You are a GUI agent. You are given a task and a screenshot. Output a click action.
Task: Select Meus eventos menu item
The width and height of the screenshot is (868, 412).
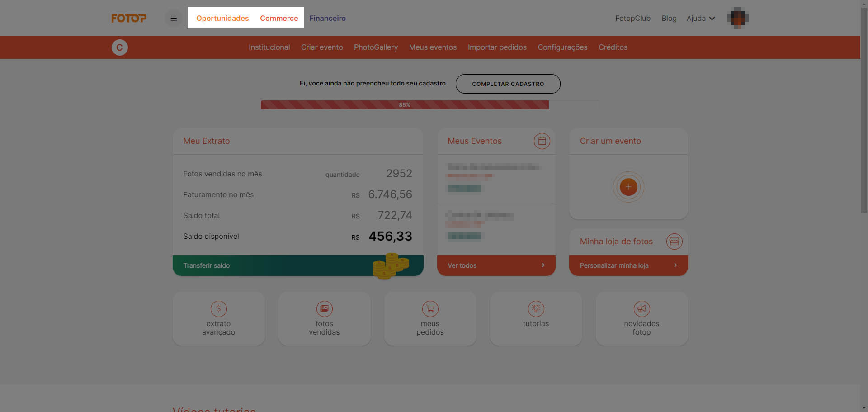coord(433,47)
